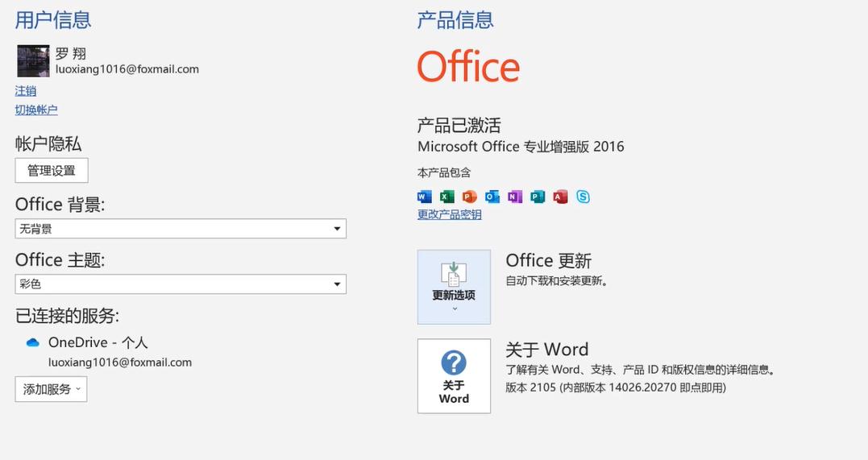This screenshot has height=460, width=868.
Task: Click the 已连接的服务 heading
Action: [x=67, y=316]
